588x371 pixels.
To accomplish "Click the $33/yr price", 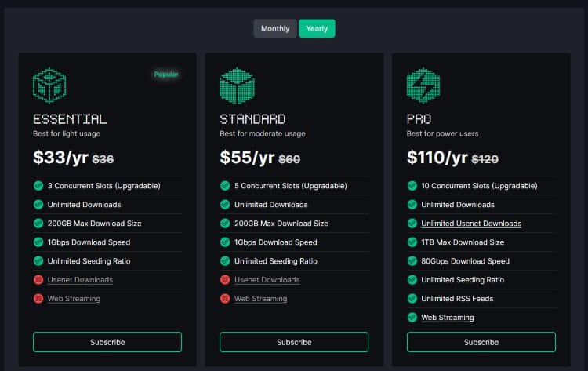I will tap(60, 158).
